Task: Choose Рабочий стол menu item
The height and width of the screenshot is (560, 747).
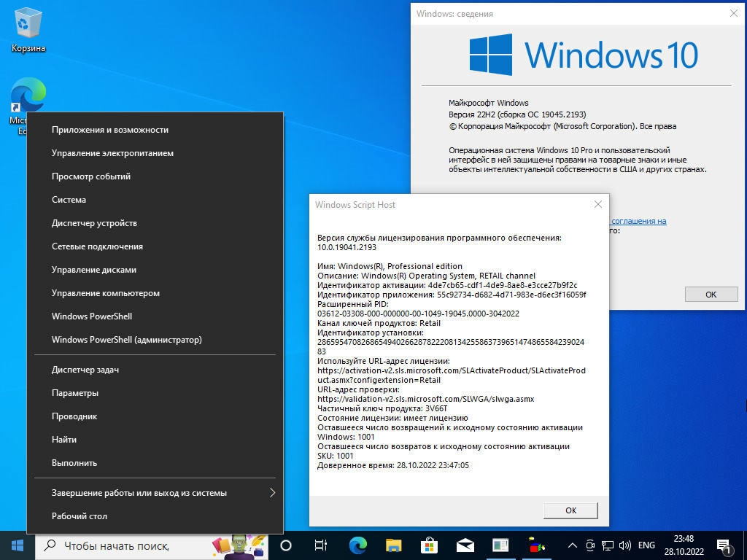Action: pyautogui.click(x=155, y=517)
